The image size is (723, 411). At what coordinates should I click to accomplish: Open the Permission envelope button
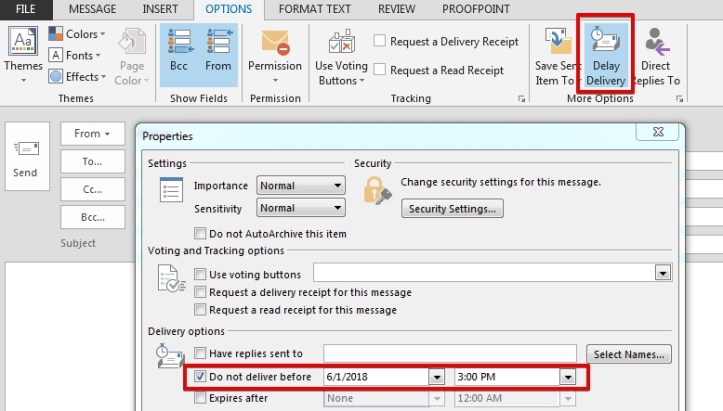[x=275, y=55]
